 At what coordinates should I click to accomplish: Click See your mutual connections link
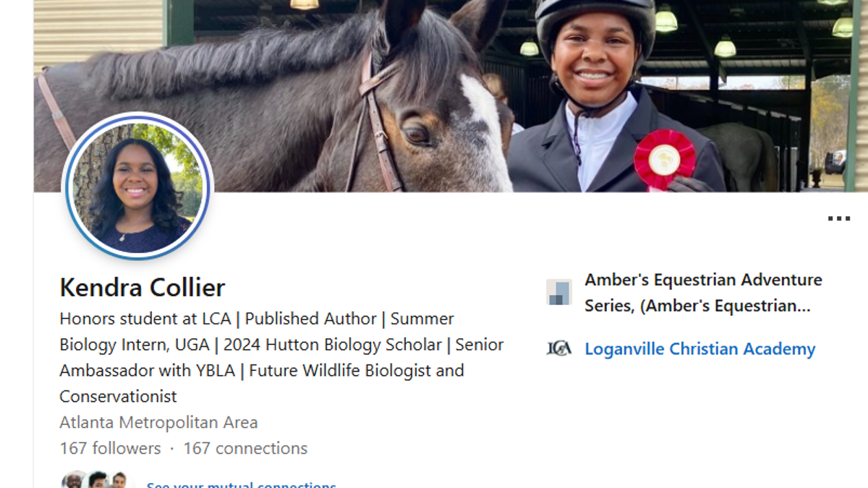[x=241, y=484]
